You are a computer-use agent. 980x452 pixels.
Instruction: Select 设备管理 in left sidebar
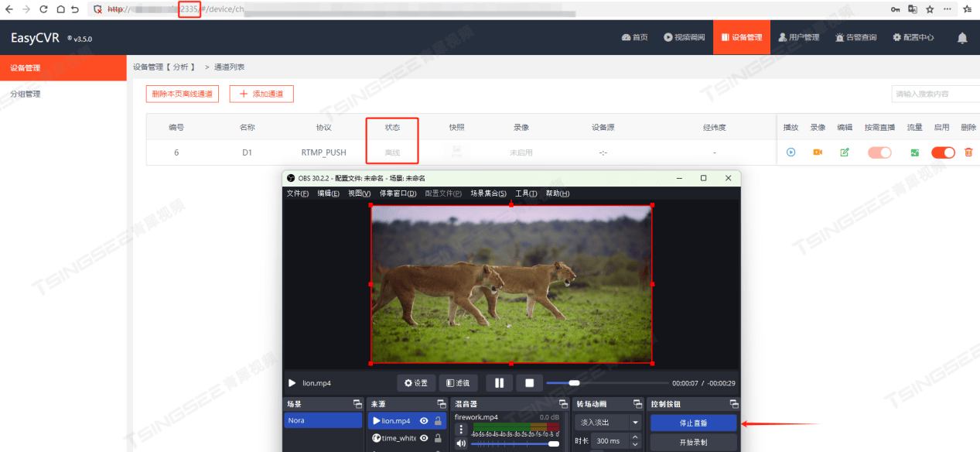pos(63,68)
